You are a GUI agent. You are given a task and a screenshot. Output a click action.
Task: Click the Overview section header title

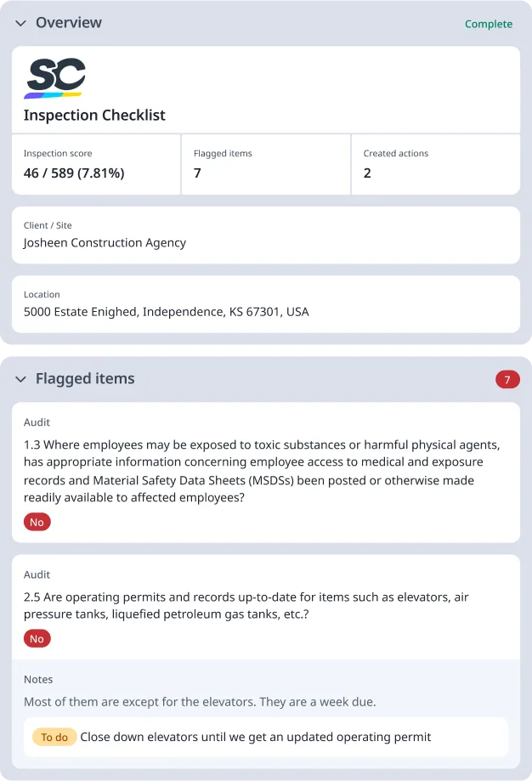pos(69,24)
